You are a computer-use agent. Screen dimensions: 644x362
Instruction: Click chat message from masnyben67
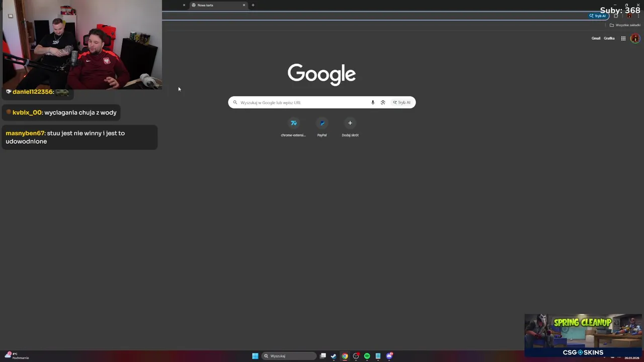click(79, 137)
